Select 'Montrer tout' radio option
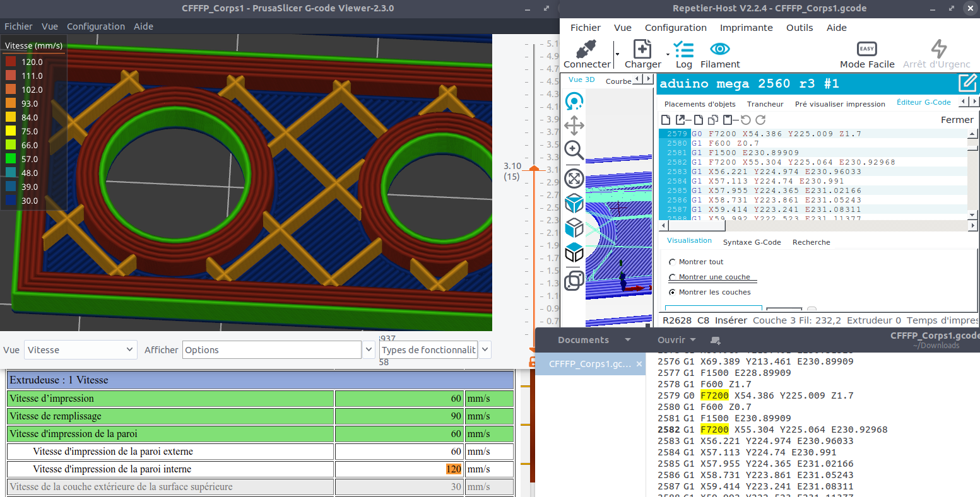The width and height of the screenshot is (980, 497). (x=672, y=262)
